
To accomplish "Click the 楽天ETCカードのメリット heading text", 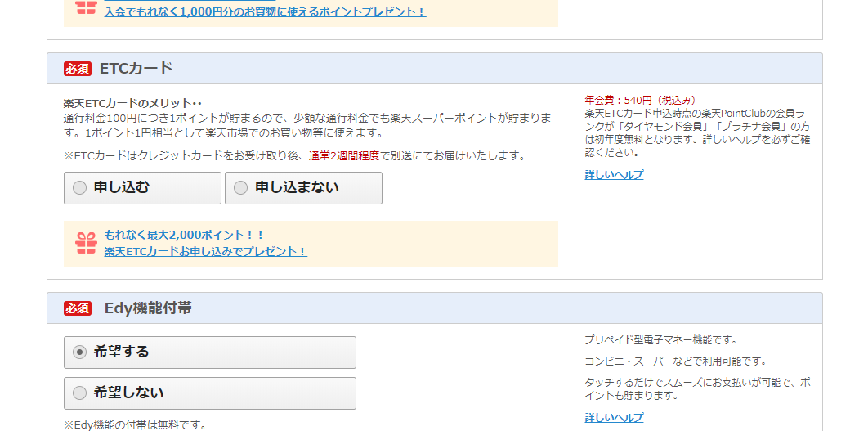I will 132,104.
